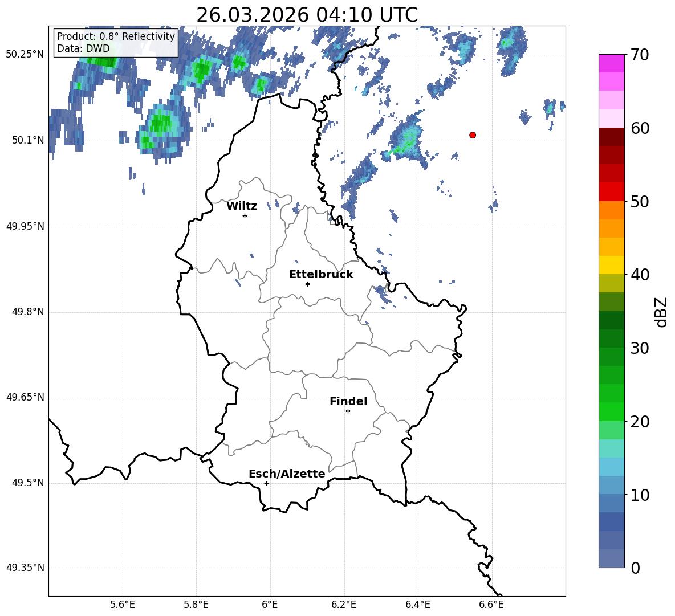
Task: Click the dark maroon colorbar segment below 60
Action: pyautogui.click(x=612, y=137)
